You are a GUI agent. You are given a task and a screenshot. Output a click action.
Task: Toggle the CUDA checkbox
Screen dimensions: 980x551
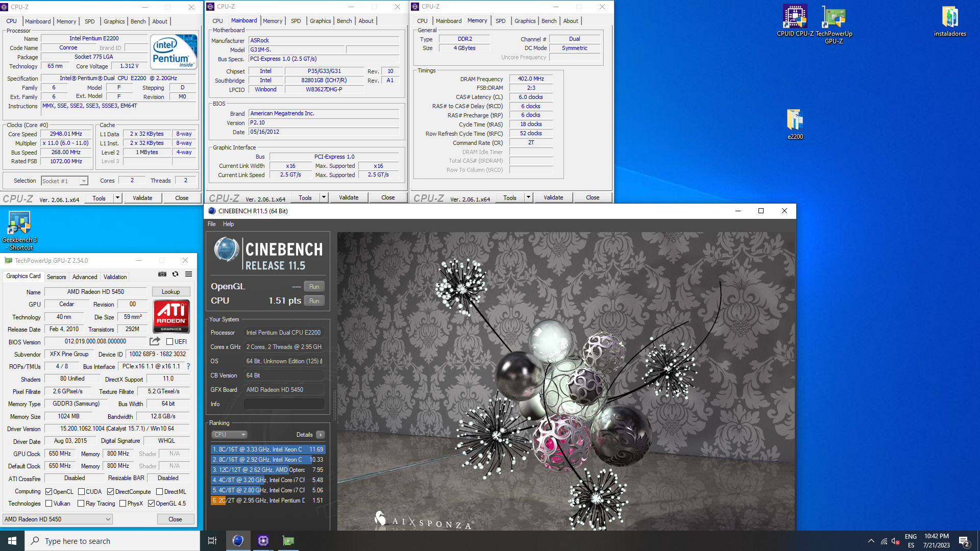(81, 492)
